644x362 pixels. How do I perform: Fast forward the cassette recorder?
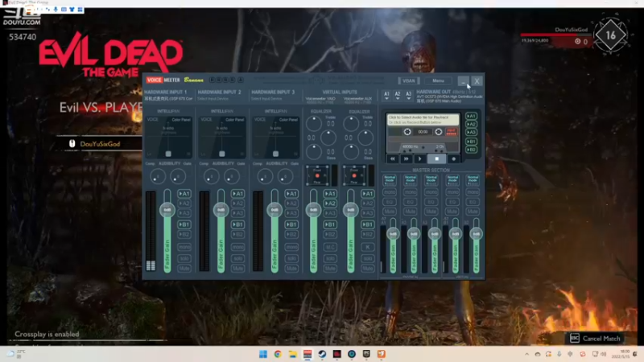[406, 158]
